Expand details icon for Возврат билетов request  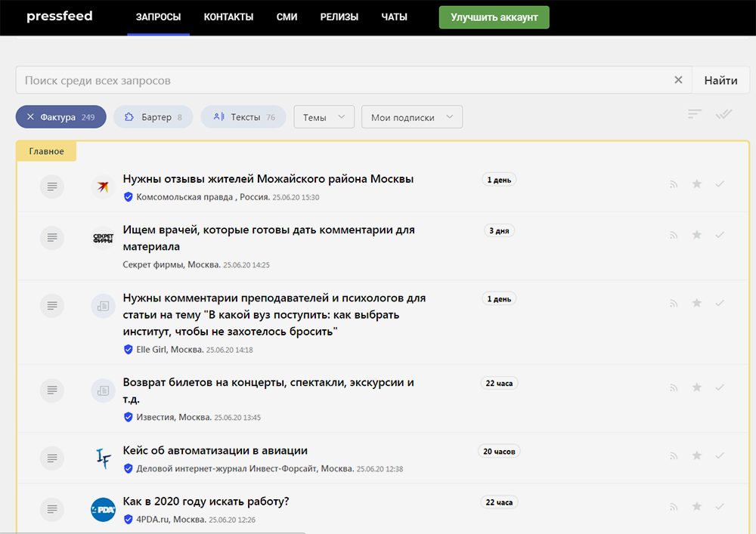[x=52, y=390]
